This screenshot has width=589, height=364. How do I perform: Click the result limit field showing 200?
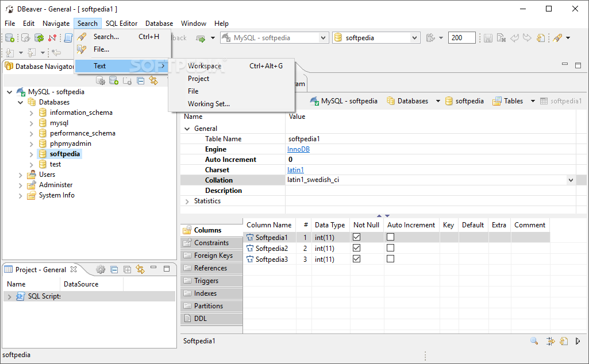coord(461,38)
